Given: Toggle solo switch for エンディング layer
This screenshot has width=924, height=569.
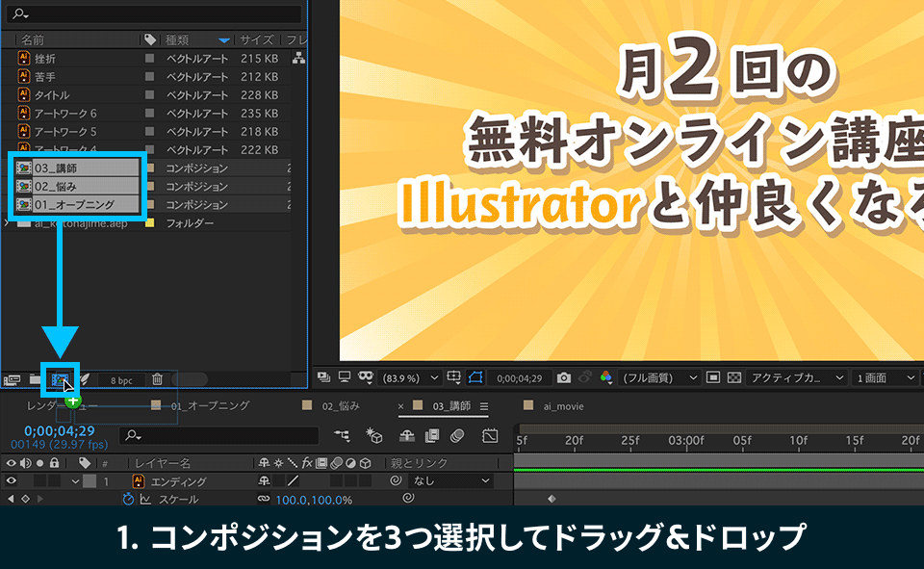Looking at the screenshot, I should click(39, 481).
